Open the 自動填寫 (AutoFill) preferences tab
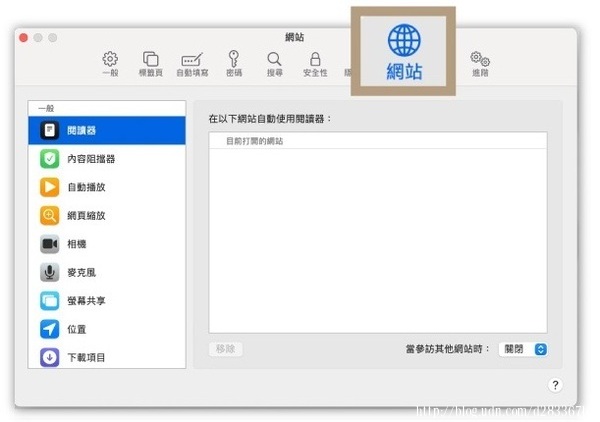This screenshot has width=600, height=422. tap(192, 64)
